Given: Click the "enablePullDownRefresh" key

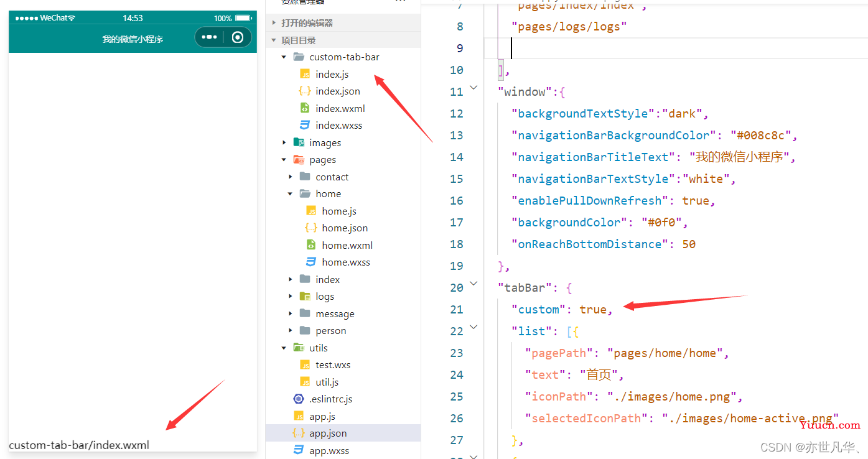Looking at the screenshot, I should (589, 200).
